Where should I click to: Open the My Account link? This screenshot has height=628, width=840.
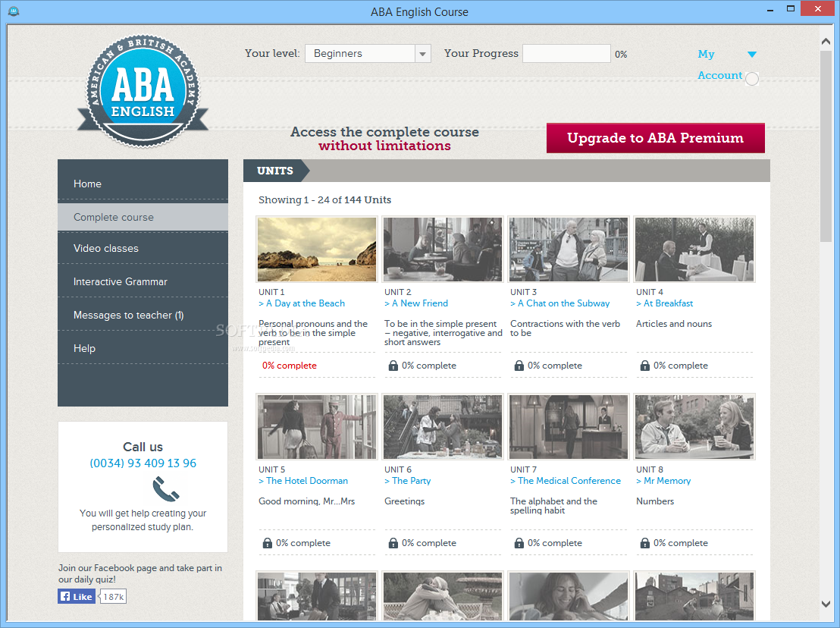click(720, 64)
